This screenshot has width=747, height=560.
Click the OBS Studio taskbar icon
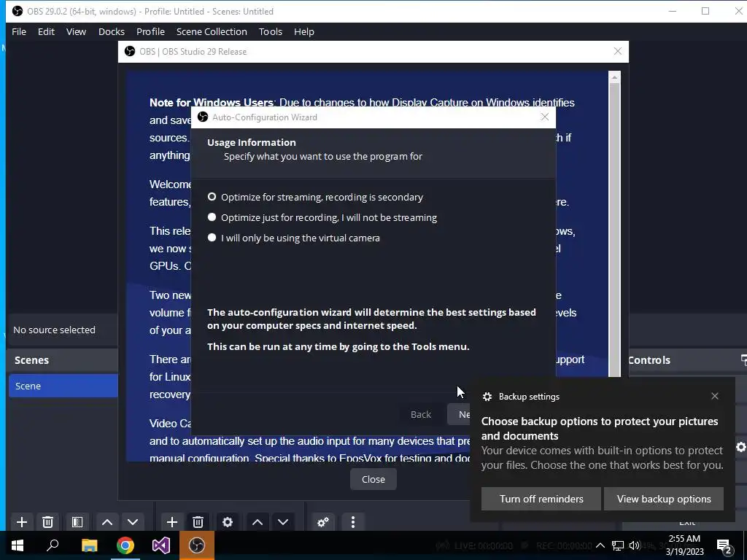point(197,545)
